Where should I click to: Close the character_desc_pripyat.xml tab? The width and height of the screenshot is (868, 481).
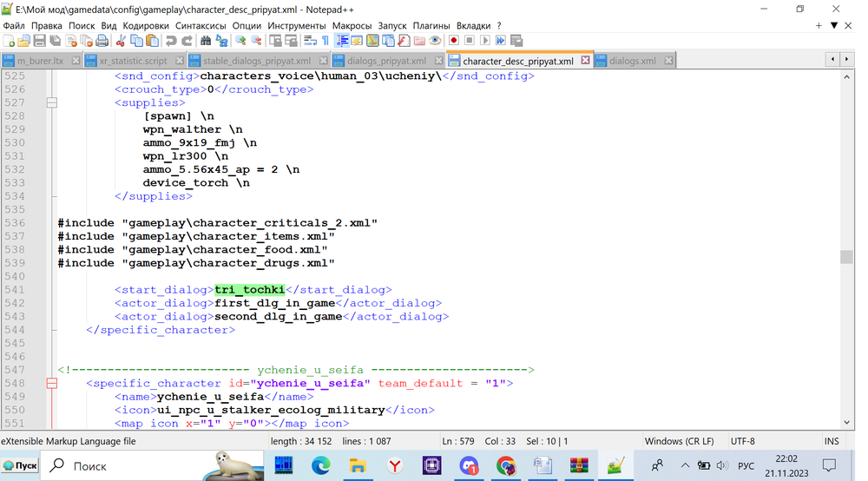coord(585,61)
